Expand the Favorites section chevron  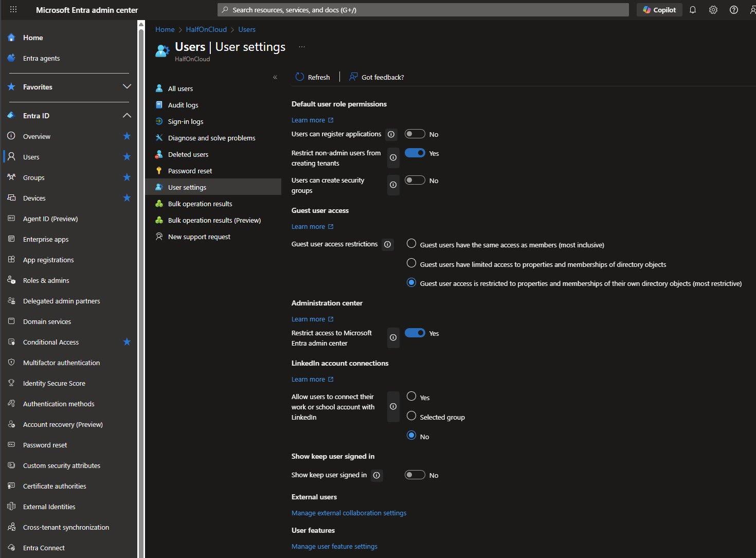127,87
